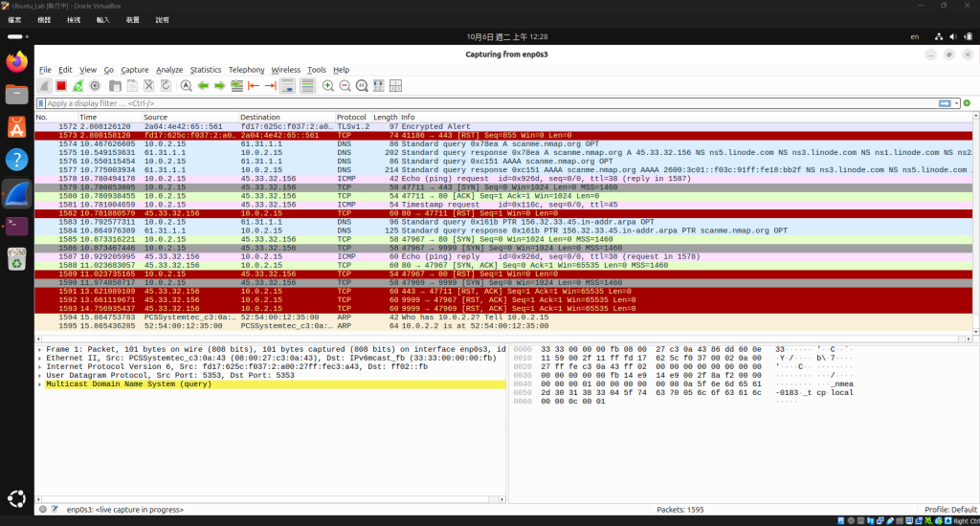
Task: Expand Multicast Domain Name System row
Action: point(40,384)
